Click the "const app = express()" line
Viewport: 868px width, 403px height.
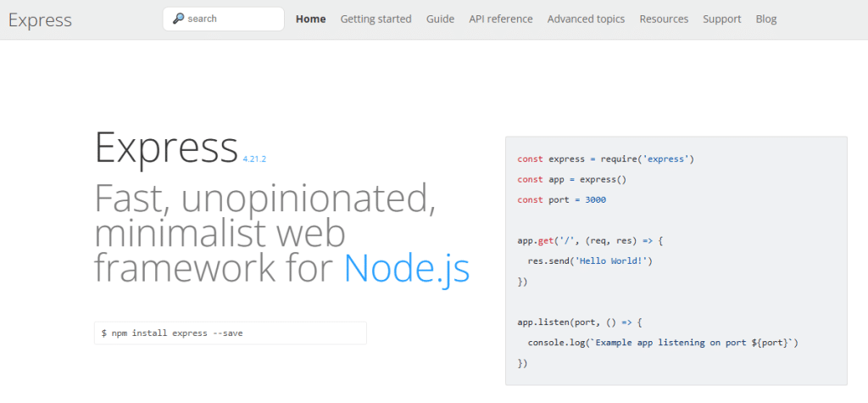[572, 180]
